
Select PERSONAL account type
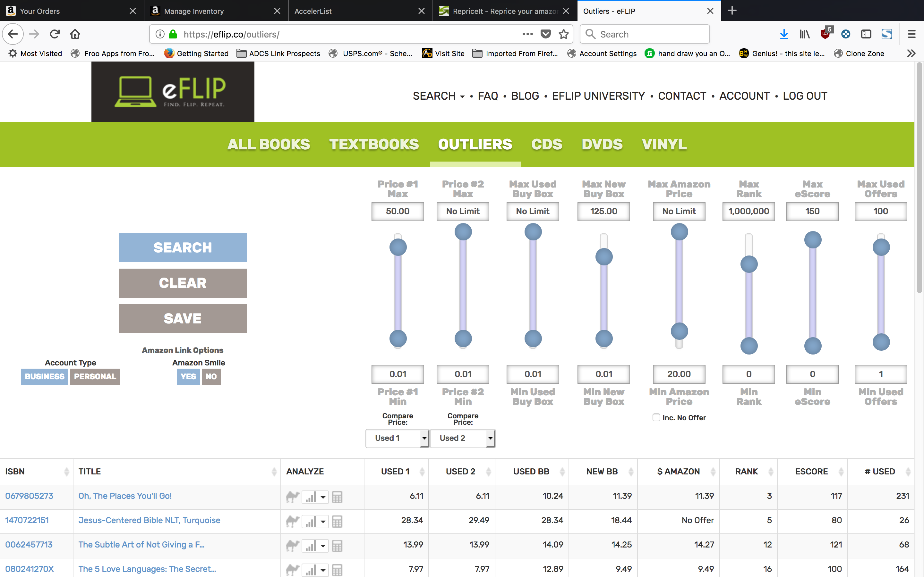point(95,376)
